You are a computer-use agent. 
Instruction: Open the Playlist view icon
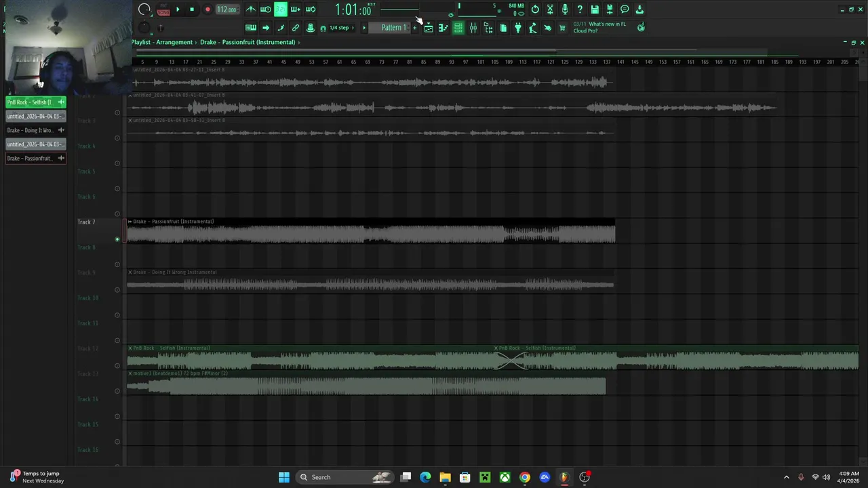(x=429, y=28)
